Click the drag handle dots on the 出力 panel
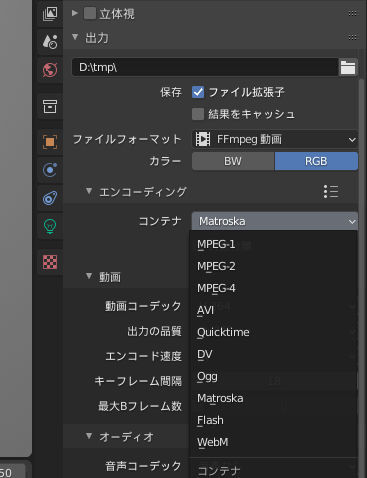 pos(352,37)
